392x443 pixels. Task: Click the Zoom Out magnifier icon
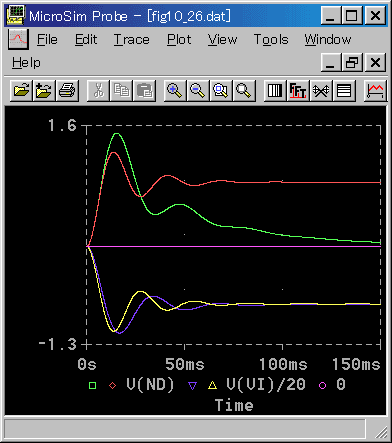coord(198,90)
